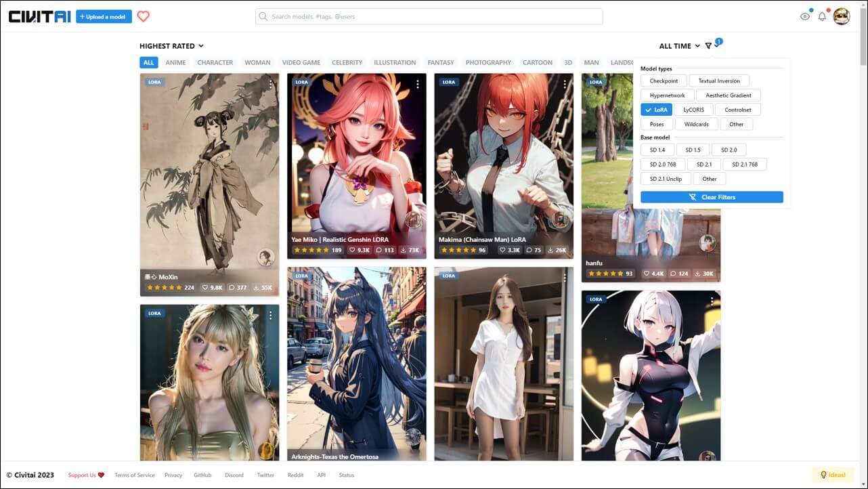Open three-dot menu on MoXin card

tap(270, 85)
